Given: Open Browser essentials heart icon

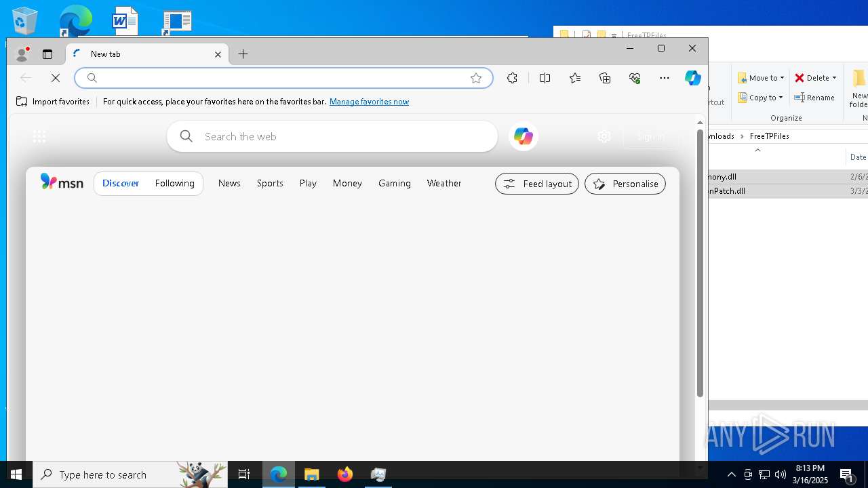Looking at the screenshot, I should (635, 78).
